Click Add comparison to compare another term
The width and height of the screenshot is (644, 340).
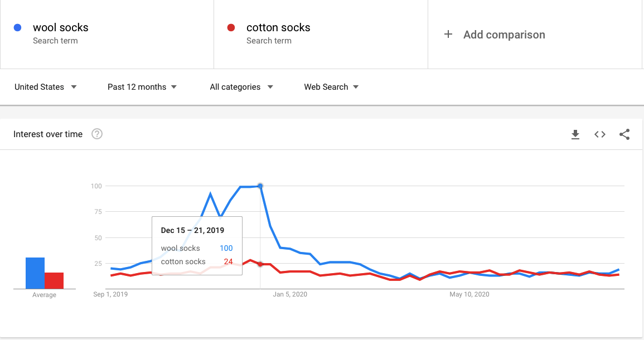pos(504,34)
